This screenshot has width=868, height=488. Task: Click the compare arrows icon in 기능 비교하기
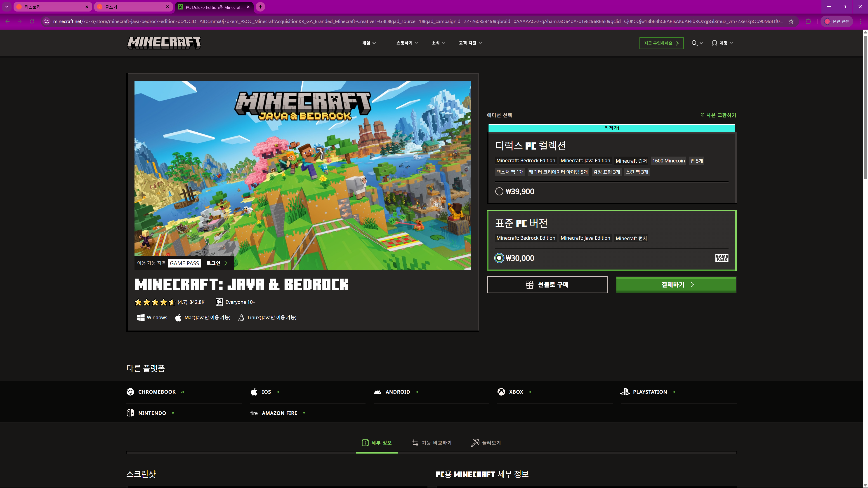point(415,443)
